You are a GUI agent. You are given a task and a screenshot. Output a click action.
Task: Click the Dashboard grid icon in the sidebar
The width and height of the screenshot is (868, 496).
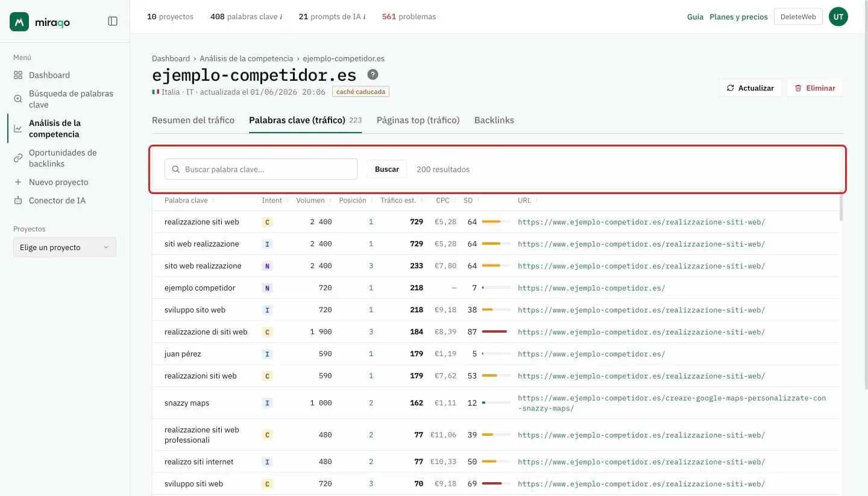click(18, 75)
